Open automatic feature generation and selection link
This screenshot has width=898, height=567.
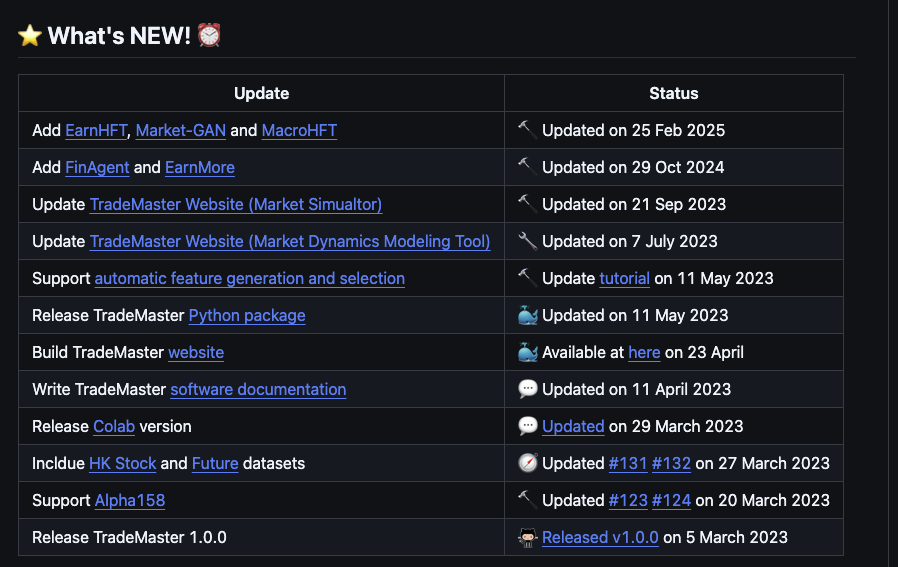(249, 278)
